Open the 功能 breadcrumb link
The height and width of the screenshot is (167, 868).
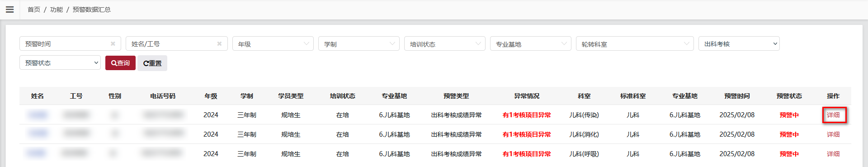[x=57, y=10]
